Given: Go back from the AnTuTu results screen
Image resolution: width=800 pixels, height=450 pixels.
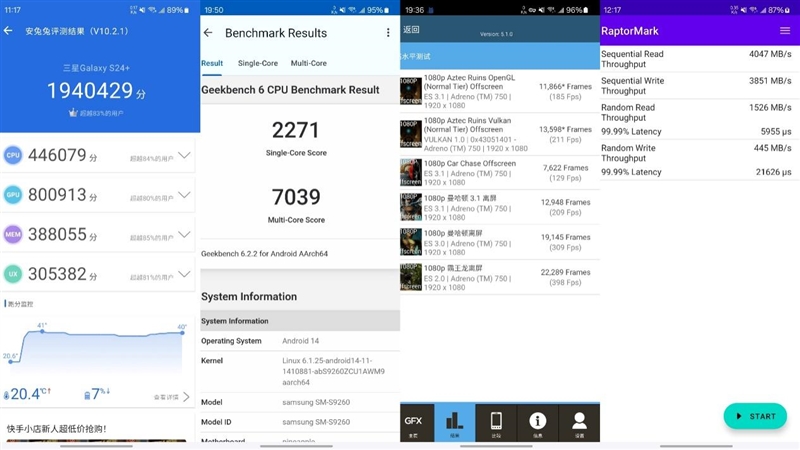Looking at the screenshot, I should 9,31.
